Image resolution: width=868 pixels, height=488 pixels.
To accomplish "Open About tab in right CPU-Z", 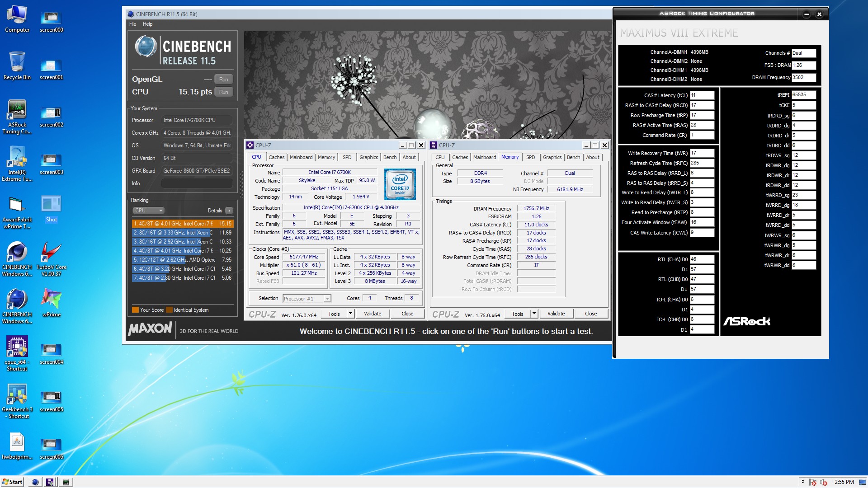I will pyautogui.click(x=593, y=157).
